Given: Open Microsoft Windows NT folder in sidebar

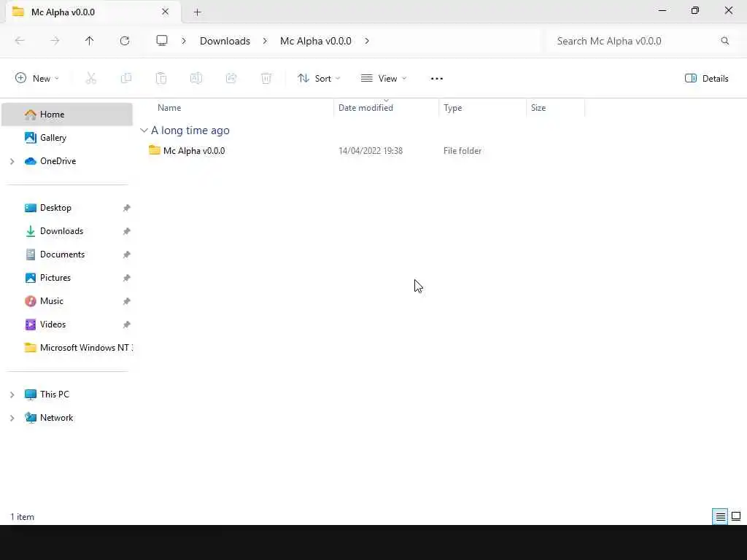Looking at the screenshot, I should pyautogui.click(x=78, y=348).
